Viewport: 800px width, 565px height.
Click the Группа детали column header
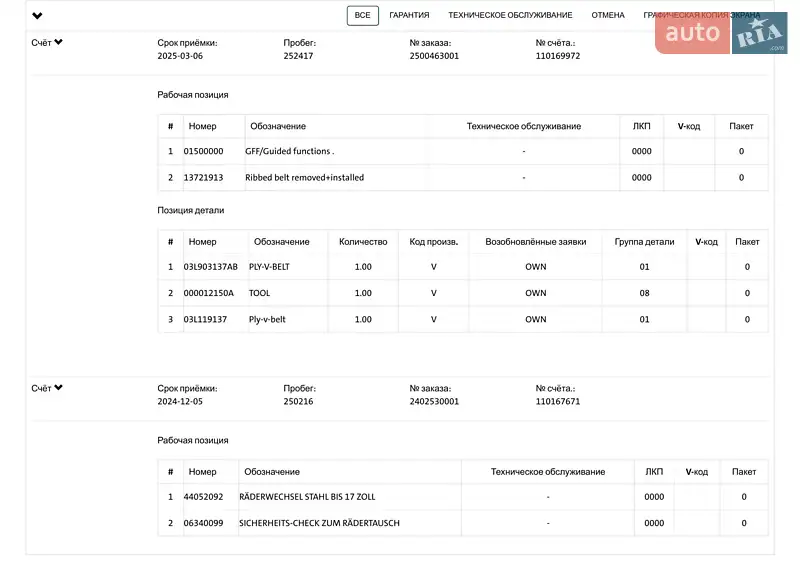coord(644,241)
